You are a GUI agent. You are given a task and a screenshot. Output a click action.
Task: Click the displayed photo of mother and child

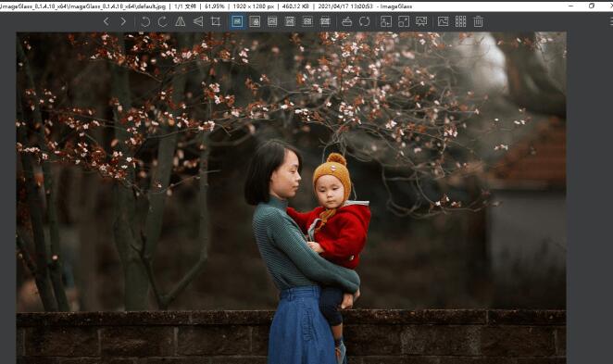tap(292, 198)
